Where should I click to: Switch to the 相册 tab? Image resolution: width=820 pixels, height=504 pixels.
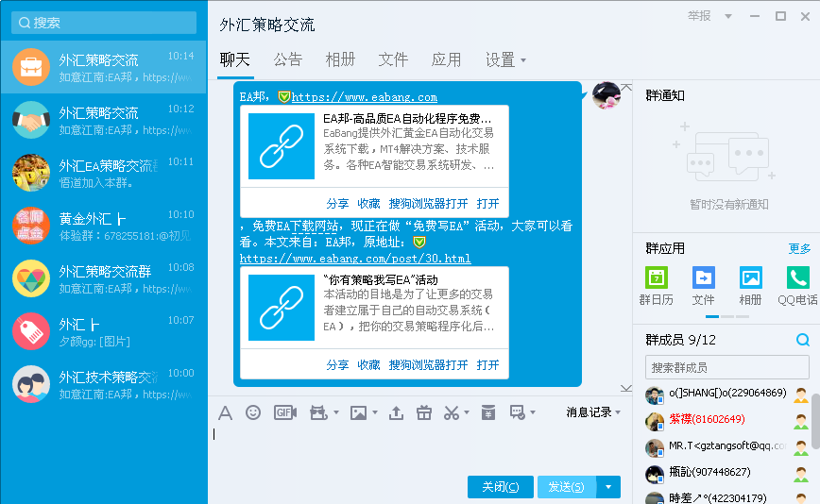click(340, 60)
